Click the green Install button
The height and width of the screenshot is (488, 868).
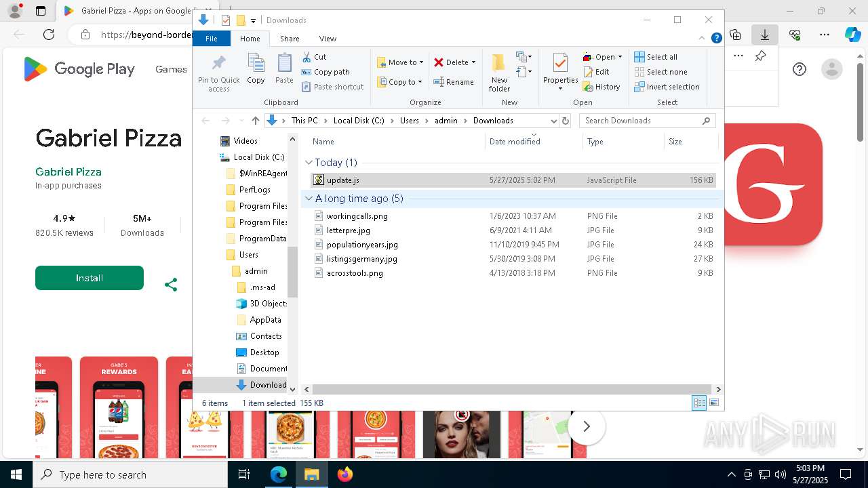(90, 278)
